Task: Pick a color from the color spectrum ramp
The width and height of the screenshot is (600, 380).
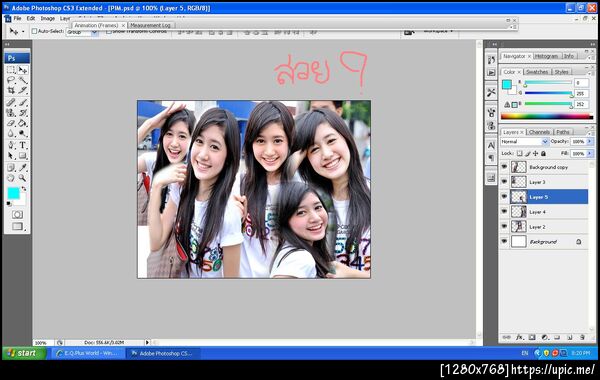Action: 546,117
